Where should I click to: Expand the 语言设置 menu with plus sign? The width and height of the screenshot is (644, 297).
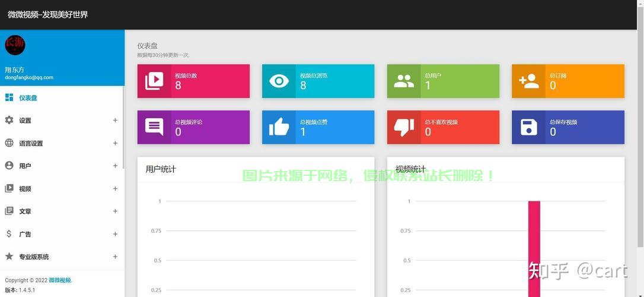tap(116, 143)
